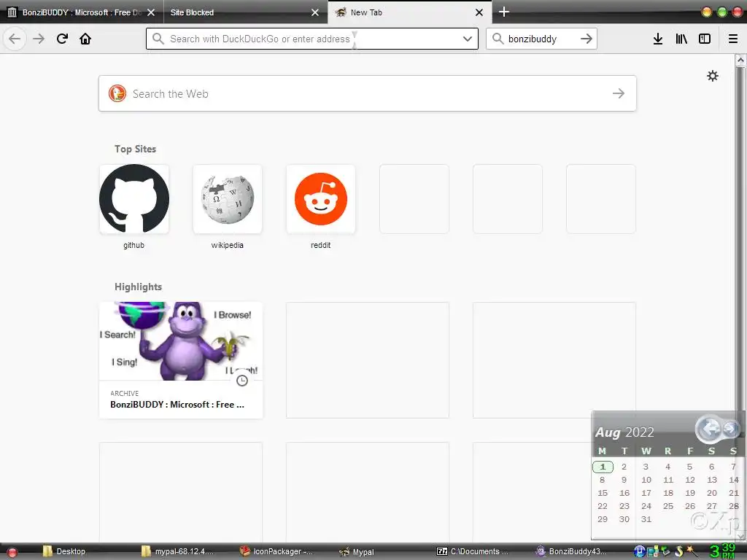The width and height of the screenshot is (747, 560).
Task: Switch to the BonziBUDDY : Microsoft tab
Action: (81, 12)
